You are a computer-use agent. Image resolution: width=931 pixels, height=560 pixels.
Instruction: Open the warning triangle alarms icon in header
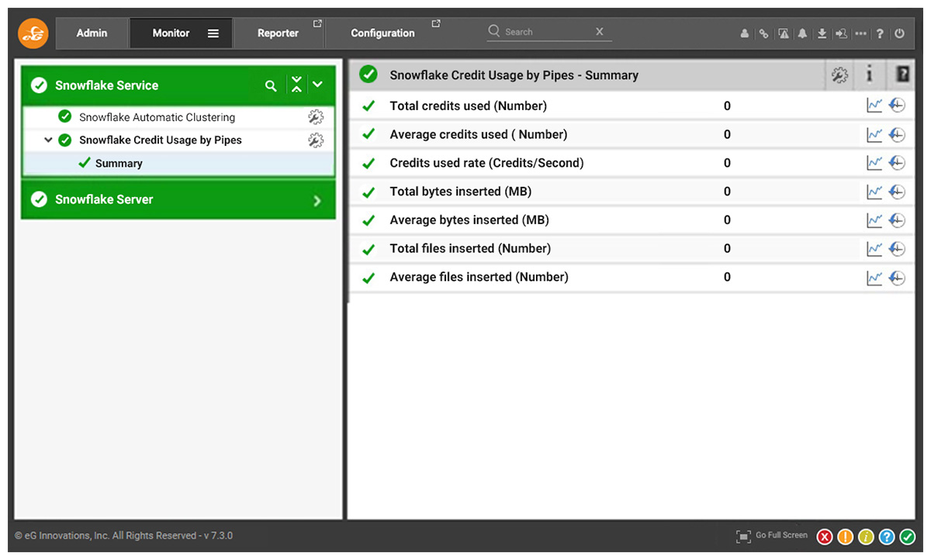coord(784,34)
